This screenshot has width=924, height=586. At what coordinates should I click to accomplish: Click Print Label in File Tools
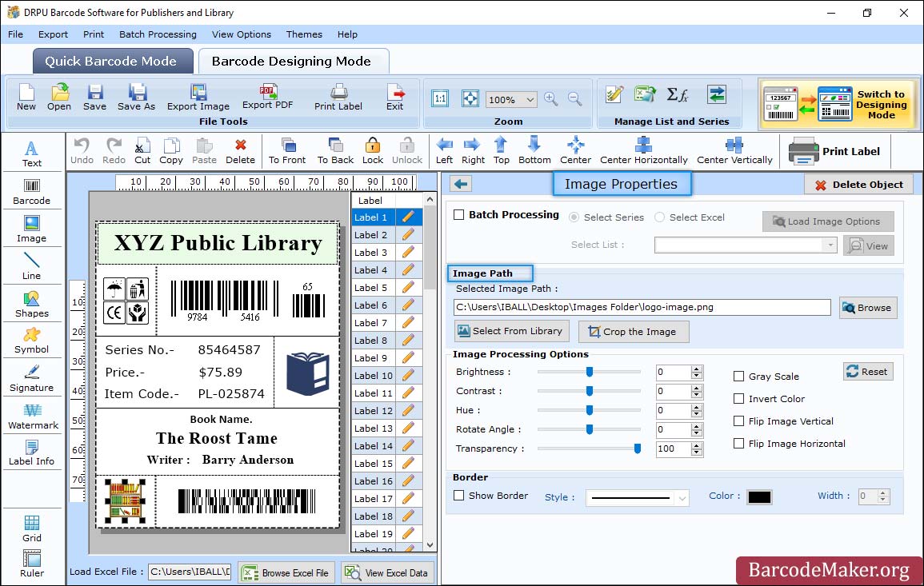pyautogui.click(x=338, y=98)
